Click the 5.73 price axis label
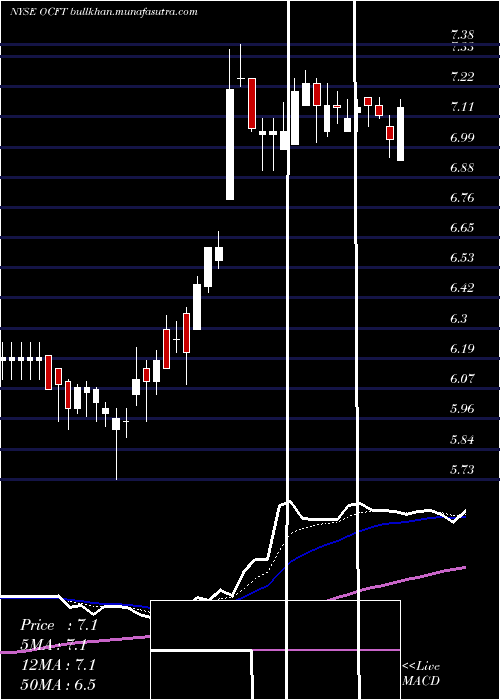Image resolution: width=500 pixels, height=700 pixels. click(x=462, y=470)
